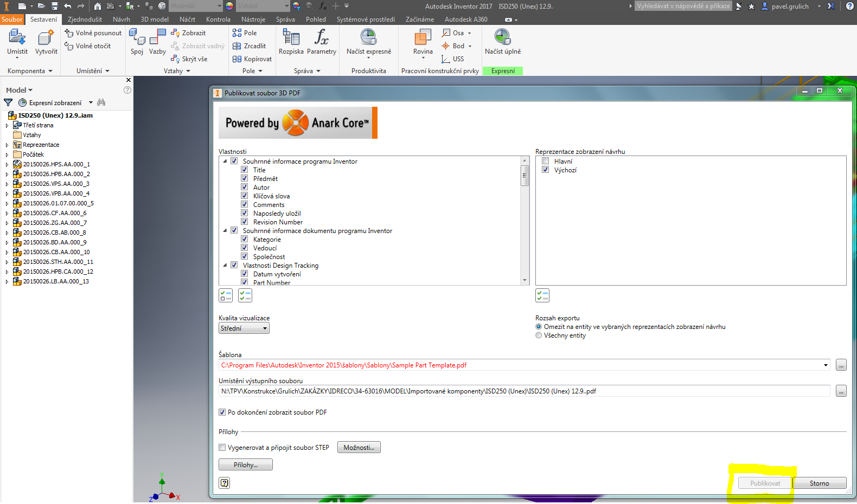The height and width of the screenshot is (504, 857).
Task: Click the binoculars find icon in browser
Action: [x=101, y=102]
